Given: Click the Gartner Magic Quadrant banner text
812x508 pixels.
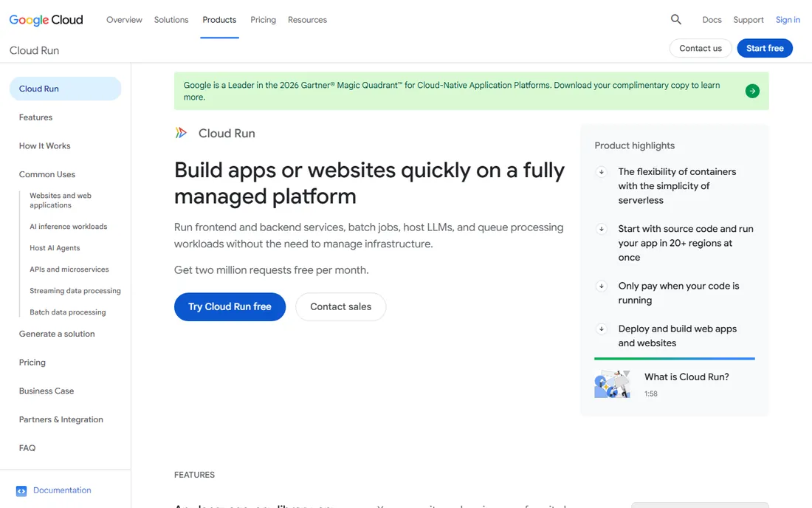Looking at the screenshot, I should pyautogui.click(x=452, y=91).
